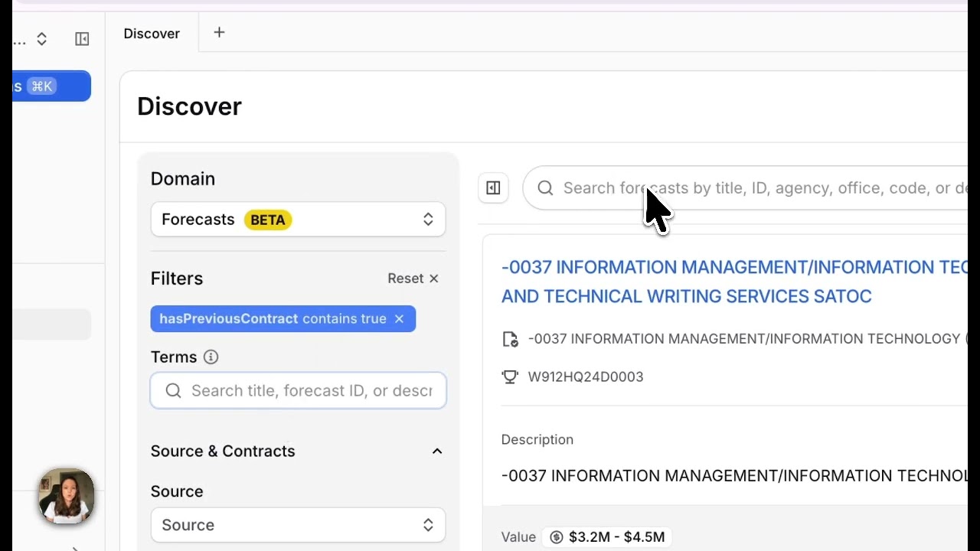Open workspace switcher up-down chevron
Screen dimensions: 980x551
(x=42, y=39)
